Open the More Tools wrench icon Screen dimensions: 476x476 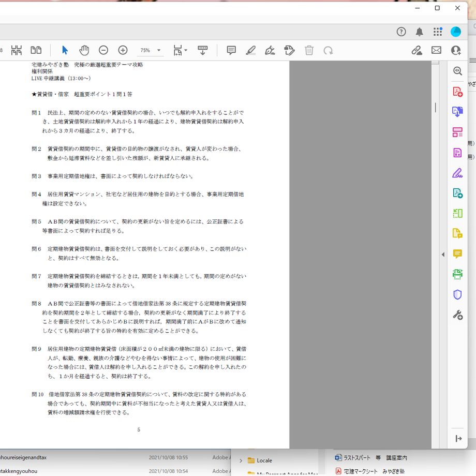point(457,315)
